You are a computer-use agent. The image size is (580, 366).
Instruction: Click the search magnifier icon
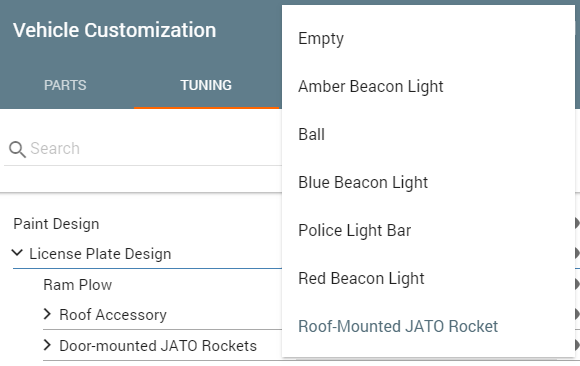coord(17,149)
